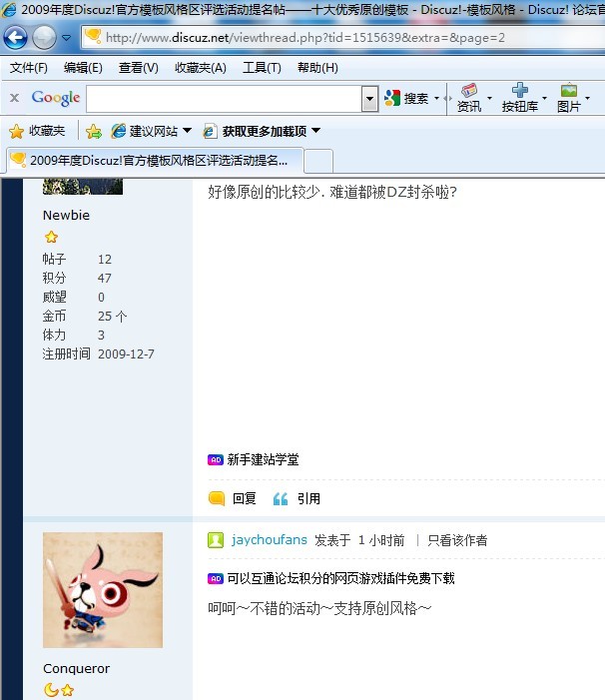Click the Google 搜索 button
Viewport: 605px width, 700px height.
point(406,98)
